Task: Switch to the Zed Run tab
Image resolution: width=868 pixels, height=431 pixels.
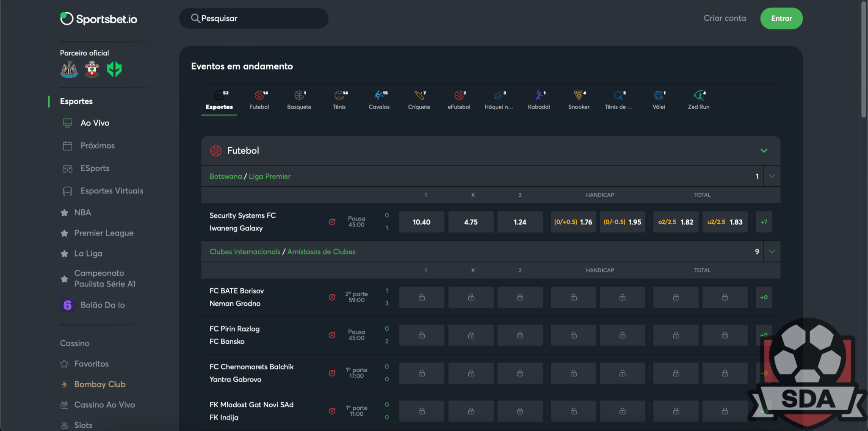Action: pyautogui.click(x=699, y=101)
